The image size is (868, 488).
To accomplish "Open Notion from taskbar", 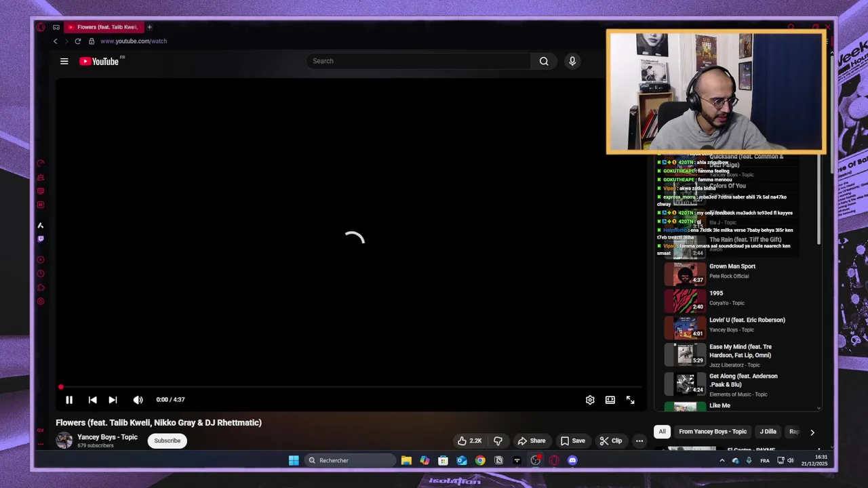I will (498, 461).
